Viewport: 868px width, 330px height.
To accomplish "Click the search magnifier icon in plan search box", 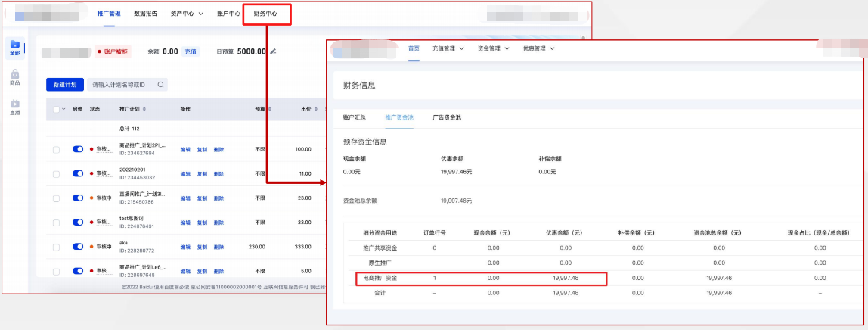I will pos(160,85).
